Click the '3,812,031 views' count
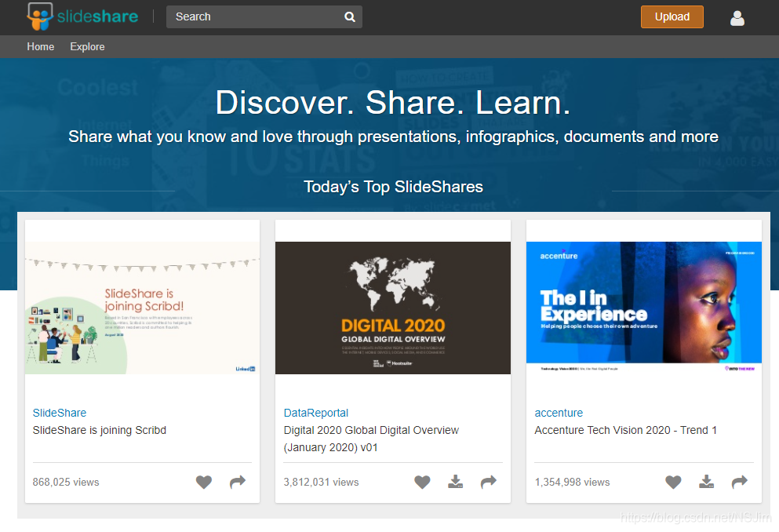This screenshot has width=779, height=532. pos(321,483)
